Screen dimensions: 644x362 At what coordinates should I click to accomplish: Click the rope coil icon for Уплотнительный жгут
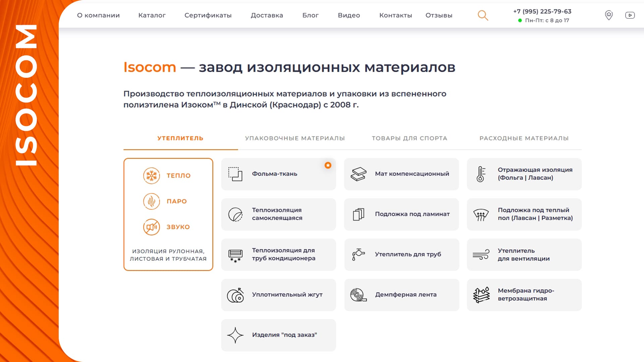[235, 295]
